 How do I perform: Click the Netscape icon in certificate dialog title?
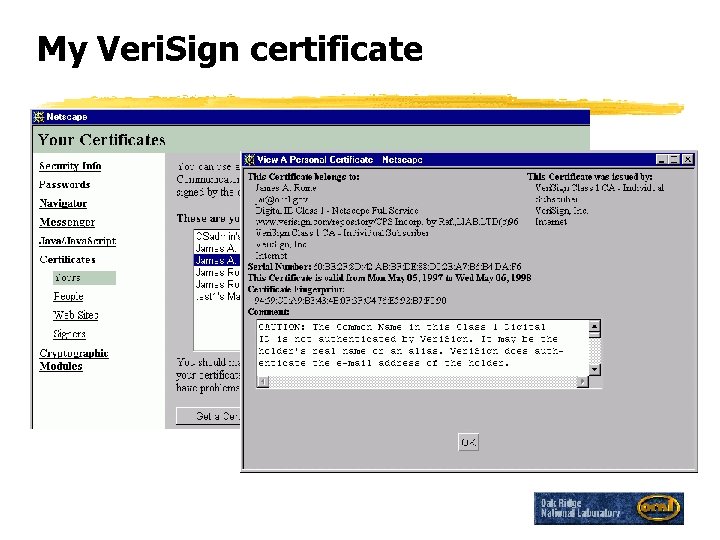(249, 159)
